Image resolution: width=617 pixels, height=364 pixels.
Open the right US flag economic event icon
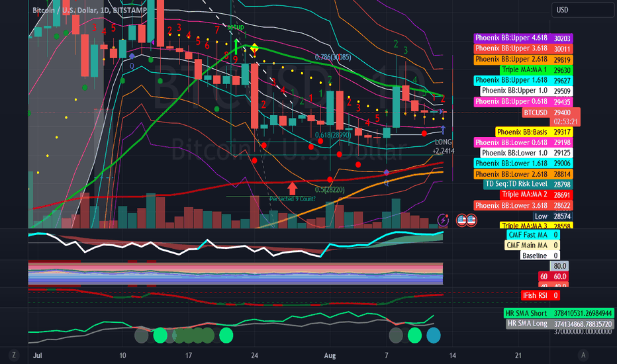[x=471, y=220]
